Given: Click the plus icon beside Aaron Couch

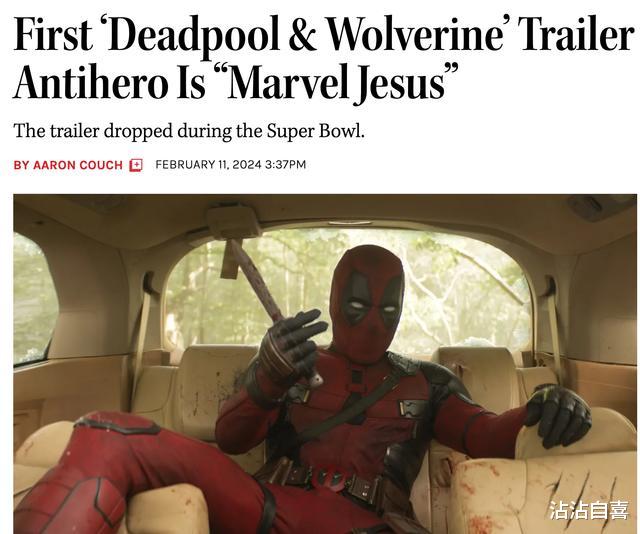Looking at the screenshot, I should pos(136,165).
